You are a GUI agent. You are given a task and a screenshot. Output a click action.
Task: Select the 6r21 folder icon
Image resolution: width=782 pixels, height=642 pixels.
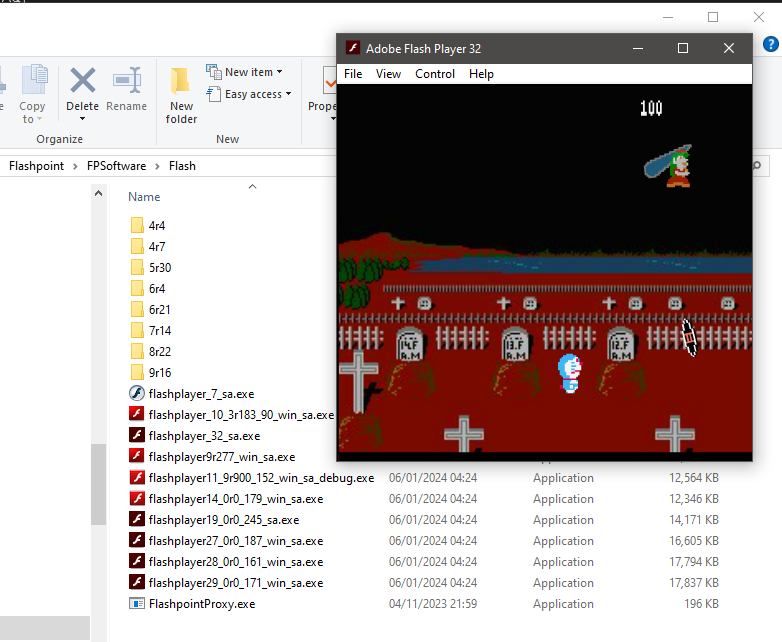[x=137, y=309]
